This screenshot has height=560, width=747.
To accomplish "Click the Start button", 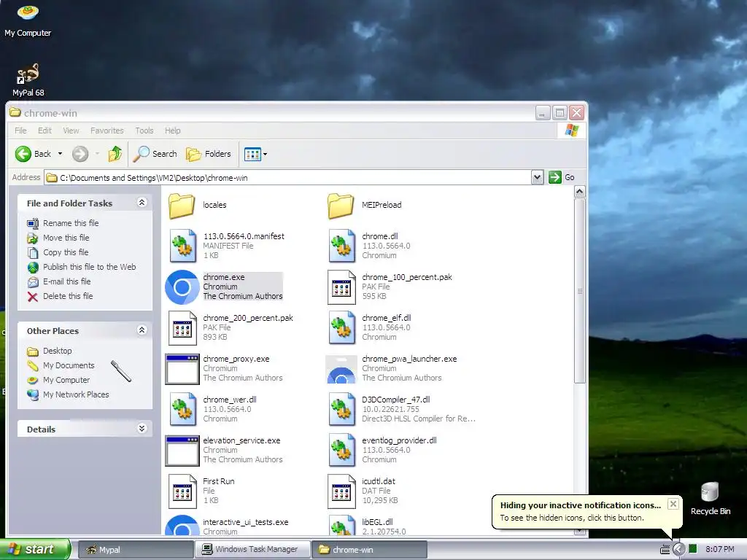I will coord(34,549).
